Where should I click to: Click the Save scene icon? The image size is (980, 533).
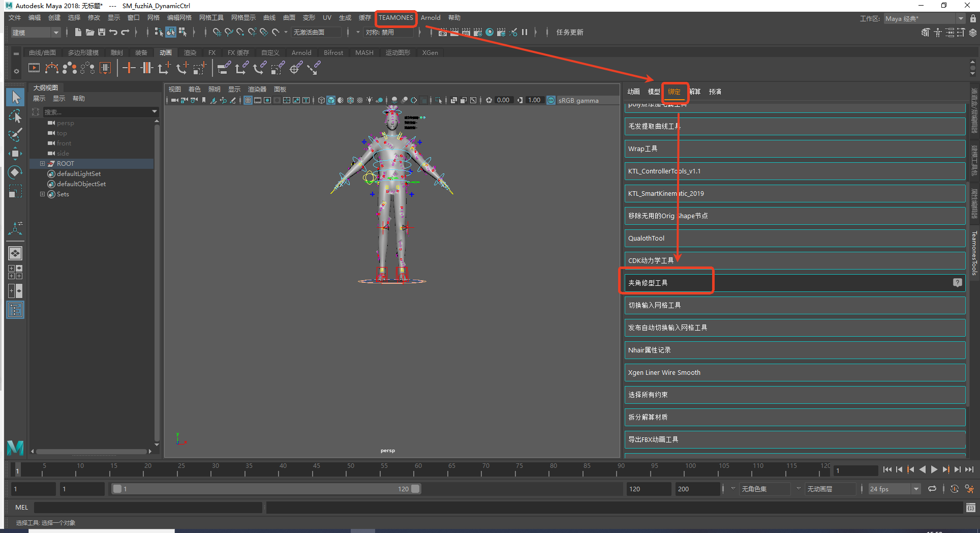click(102, 32)
